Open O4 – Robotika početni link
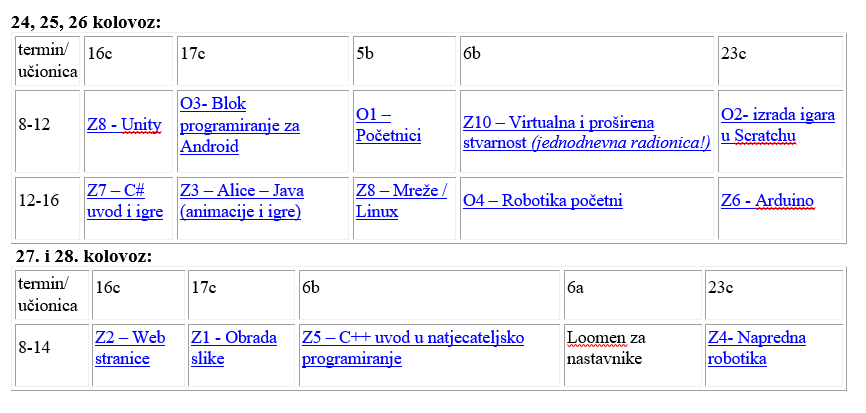Screen dimensions: 866x413 (x=542, y=200)
